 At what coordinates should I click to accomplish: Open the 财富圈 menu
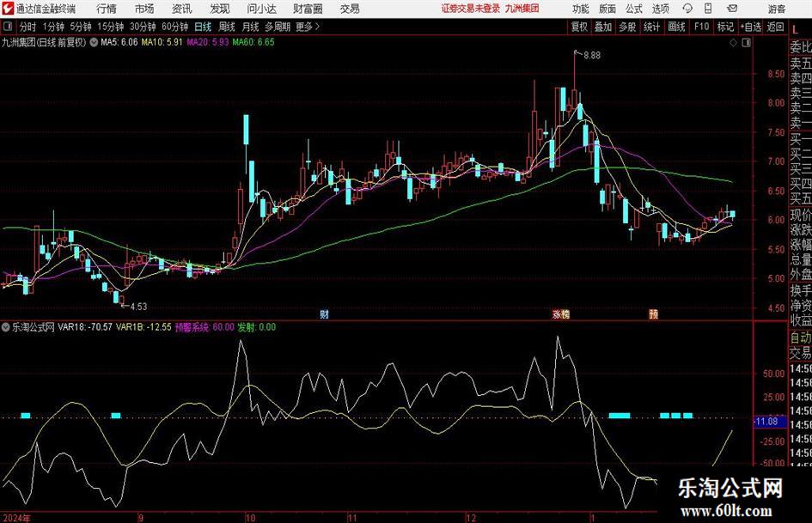[x=308, y=9]
